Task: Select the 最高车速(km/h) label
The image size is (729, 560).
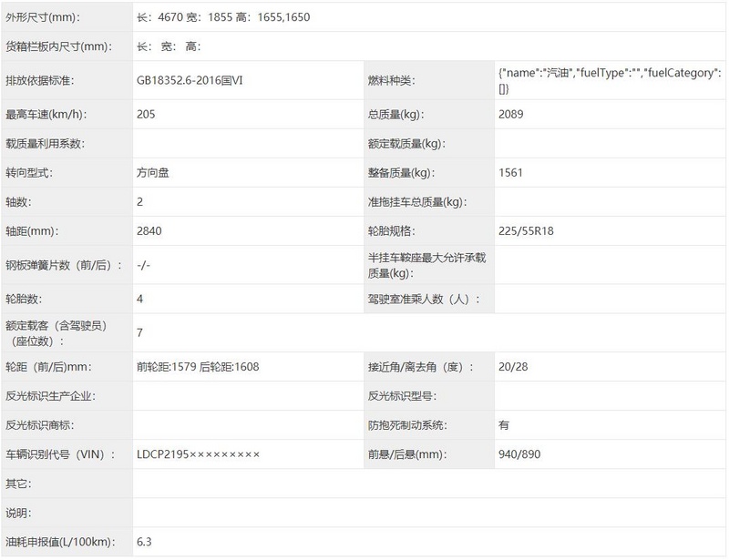Action: click(46, 115)
